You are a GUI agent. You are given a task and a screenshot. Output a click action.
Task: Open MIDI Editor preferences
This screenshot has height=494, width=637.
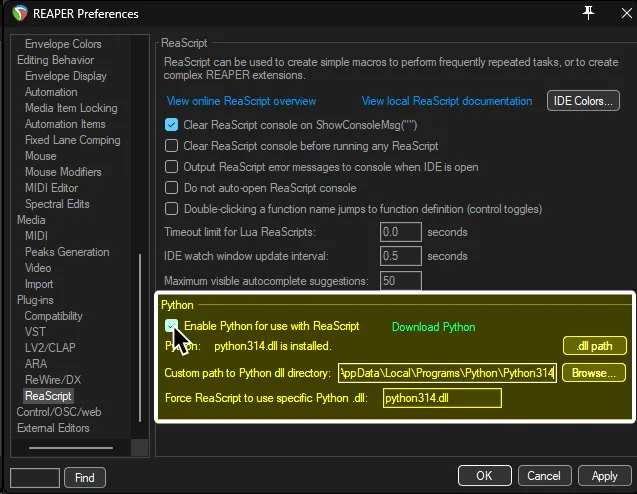pos(52,188)
